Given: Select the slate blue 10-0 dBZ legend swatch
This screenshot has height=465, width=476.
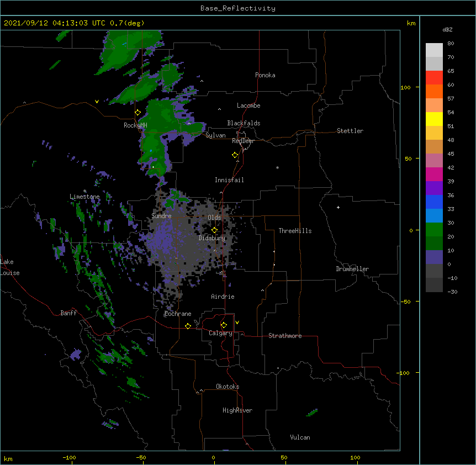Looking at the screenshot, I should pyautogui.click(x=434, y=257).
